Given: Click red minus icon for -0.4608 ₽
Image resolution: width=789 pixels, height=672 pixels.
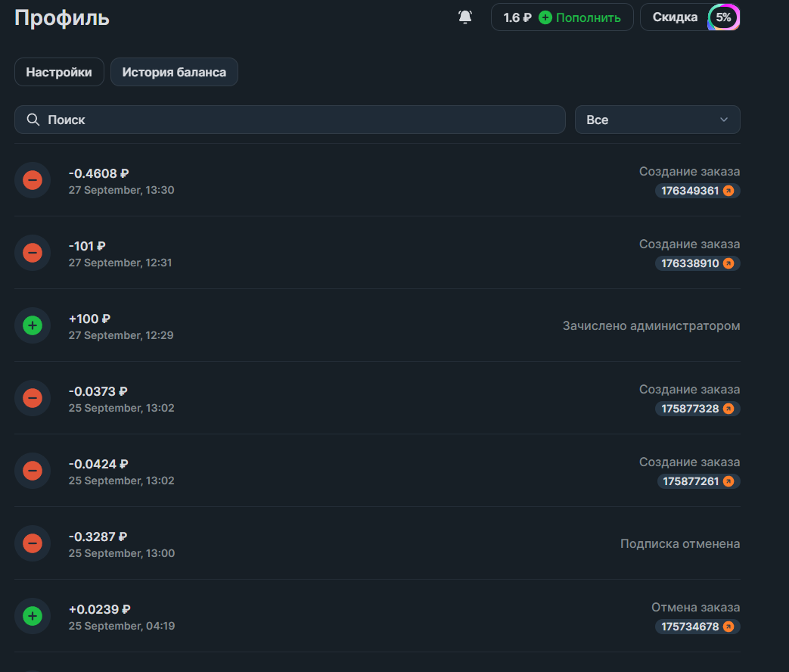Looking at the screenshot, I should (33, 180).
